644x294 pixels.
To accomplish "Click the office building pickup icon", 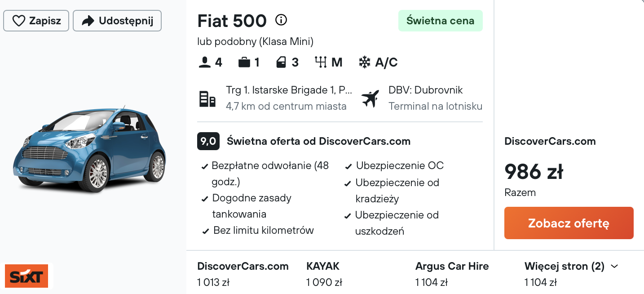I will [x=207, y=98].
